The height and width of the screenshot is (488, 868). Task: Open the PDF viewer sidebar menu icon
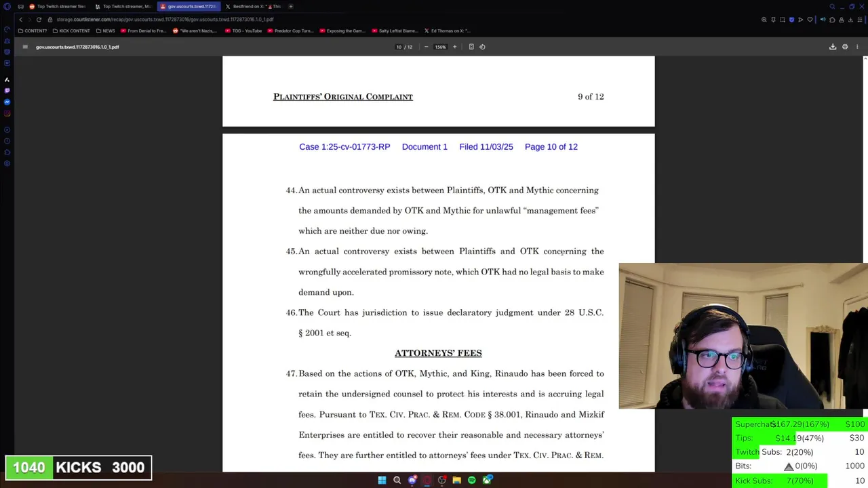point(25,47)
